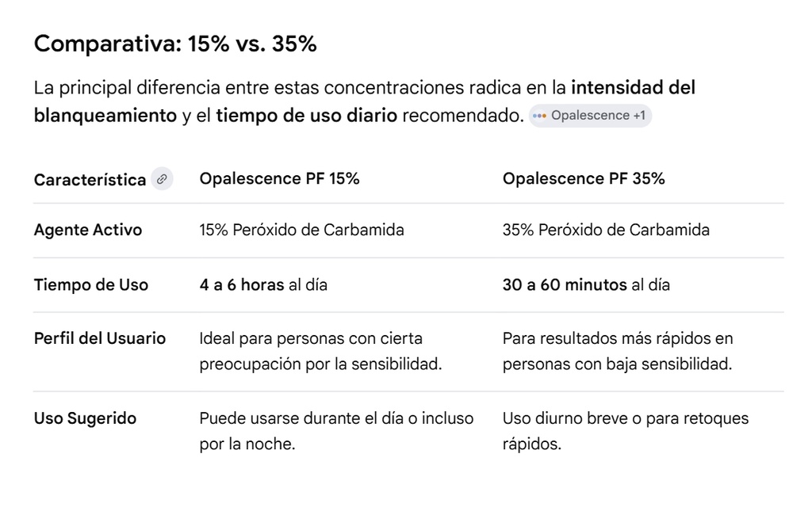Select the 4 a 6 horas text
The width and height of the screenshot is (812, 511).
click(x=241, y=285)
